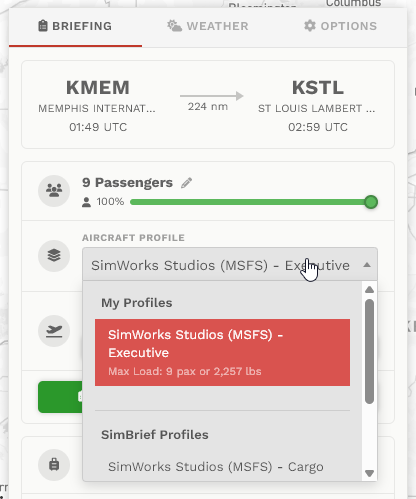Click the Briefing clipboard icon
Image resolution: width=416 pixels, height=499 pixels.
(x=43, y=26)
